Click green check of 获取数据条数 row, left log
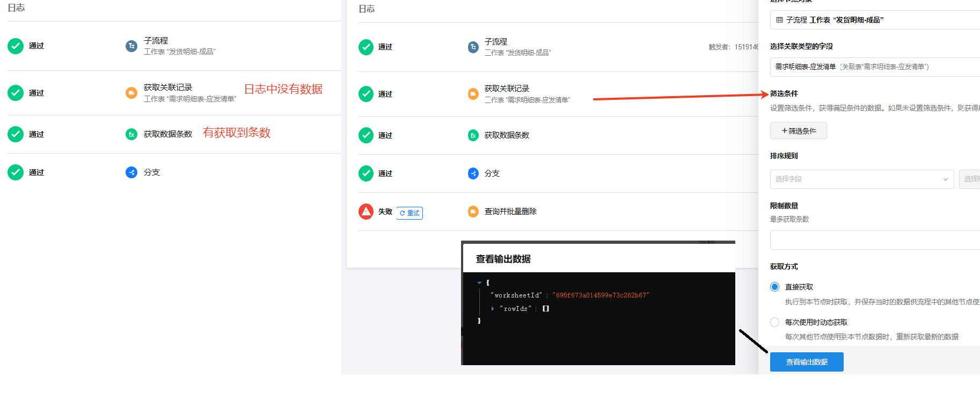The width and height of the screenshot is (980, 399). tap(16, 134)
